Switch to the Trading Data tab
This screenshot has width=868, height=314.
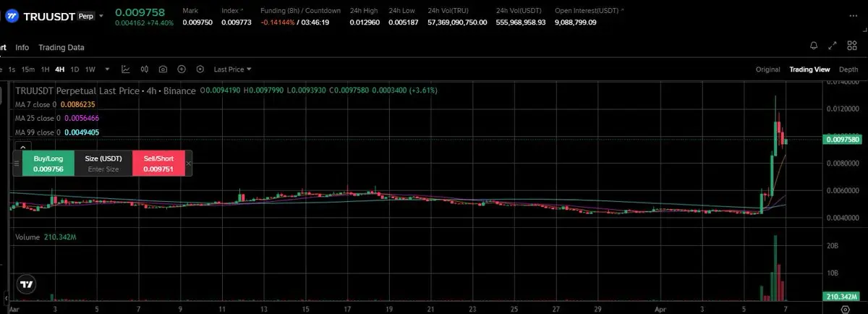click(61, 48)
